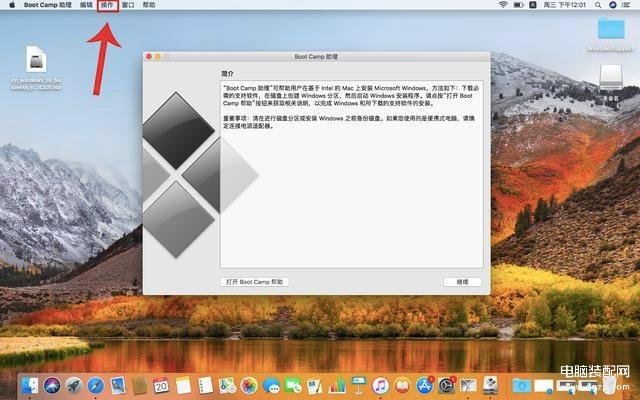The height and width of the screenshot is (400, 640).
Task: Open the Apple menu
Action: pos(11,5)
